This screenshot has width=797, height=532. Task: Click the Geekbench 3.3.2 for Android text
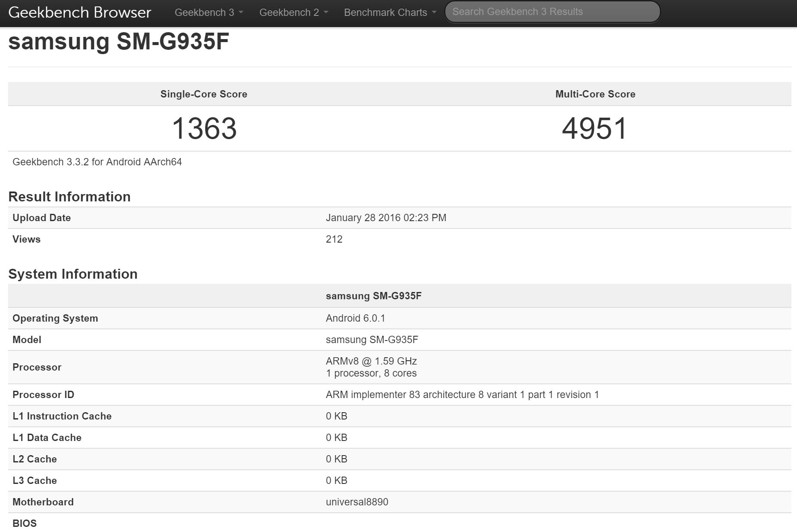coord(97,162)
